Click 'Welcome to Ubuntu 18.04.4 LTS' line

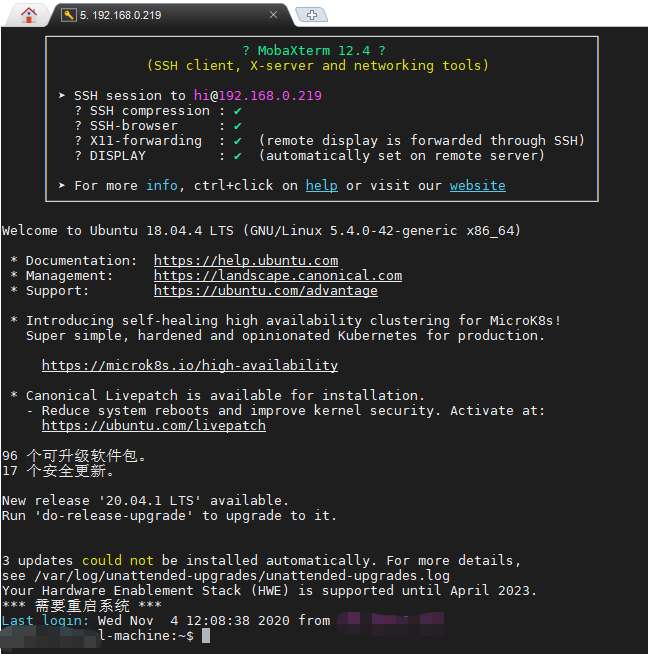point(261,231)
